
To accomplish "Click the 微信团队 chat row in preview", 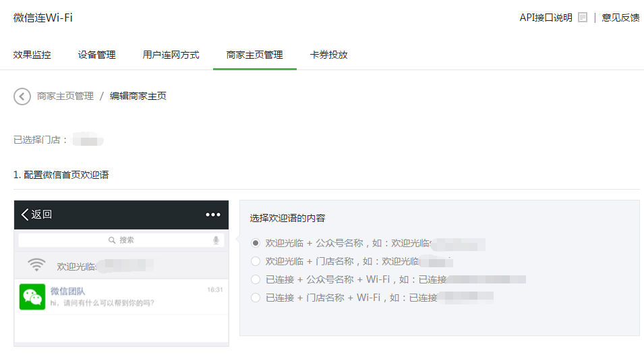I will point(121,297).
